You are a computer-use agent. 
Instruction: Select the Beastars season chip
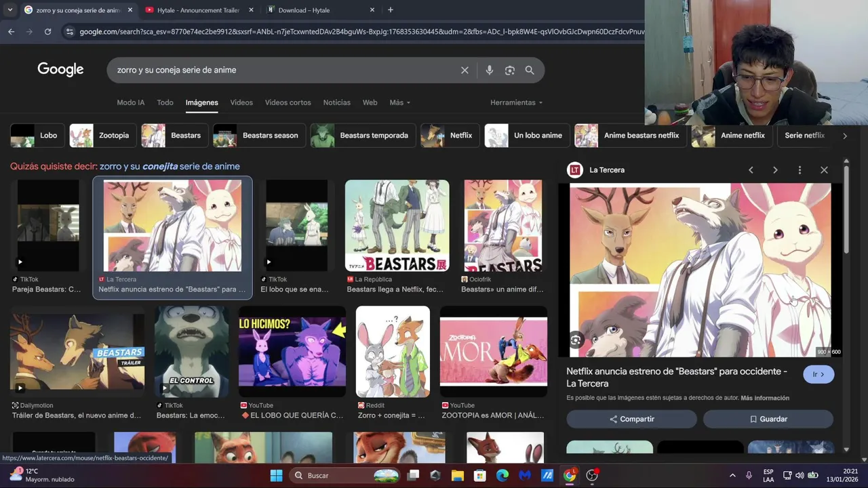pyautogui.click(x=260, y=136)
